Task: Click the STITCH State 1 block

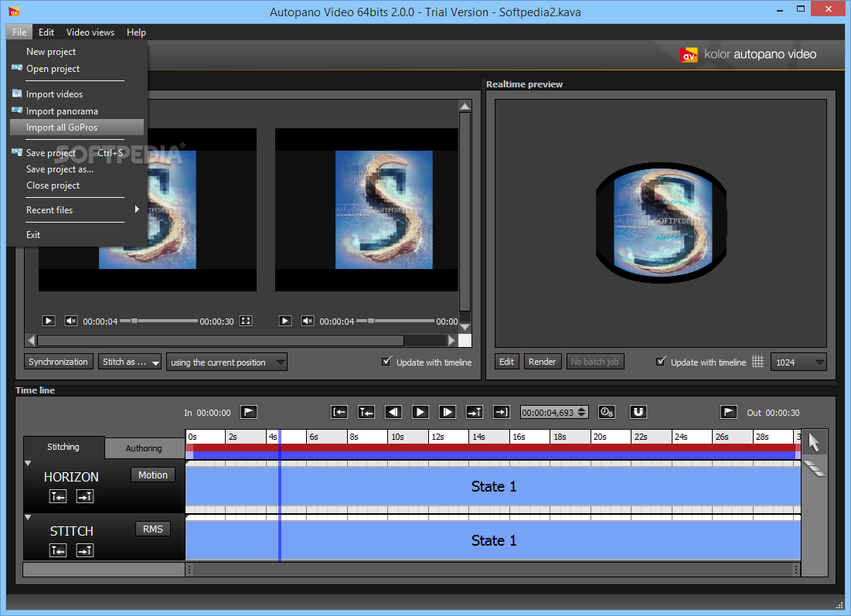Action: [x=493, y=540]
